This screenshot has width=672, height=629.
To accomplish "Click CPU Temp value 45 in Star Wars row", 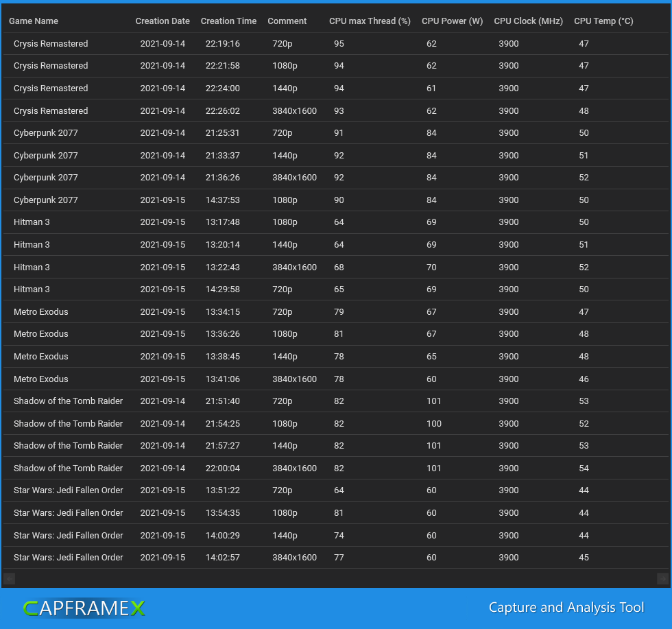I will pos(584,558).
